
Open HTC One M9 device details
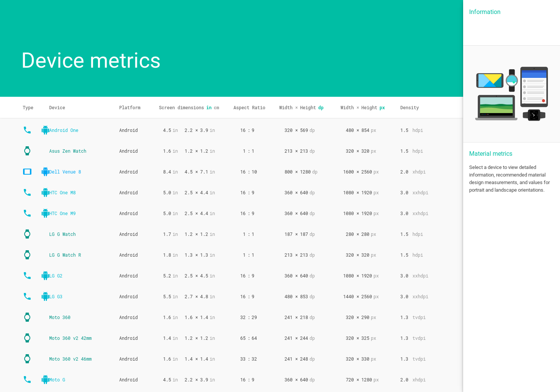click(62, 213)
